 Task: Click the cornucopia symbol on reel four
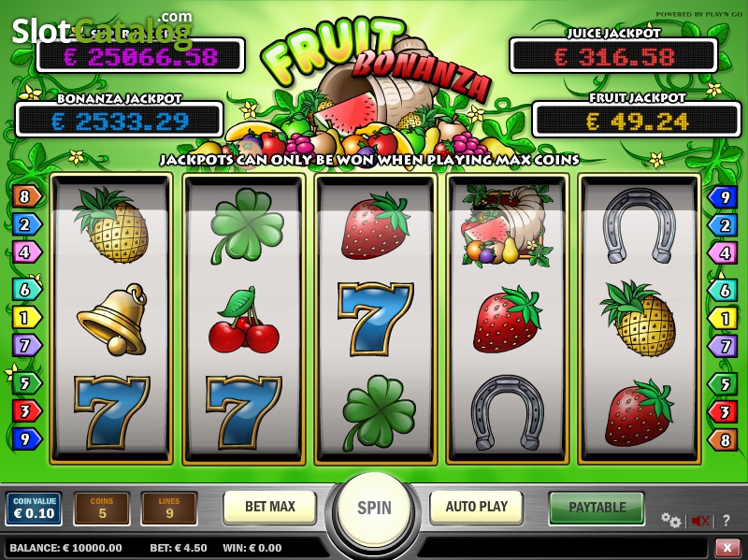coord(507,226)
